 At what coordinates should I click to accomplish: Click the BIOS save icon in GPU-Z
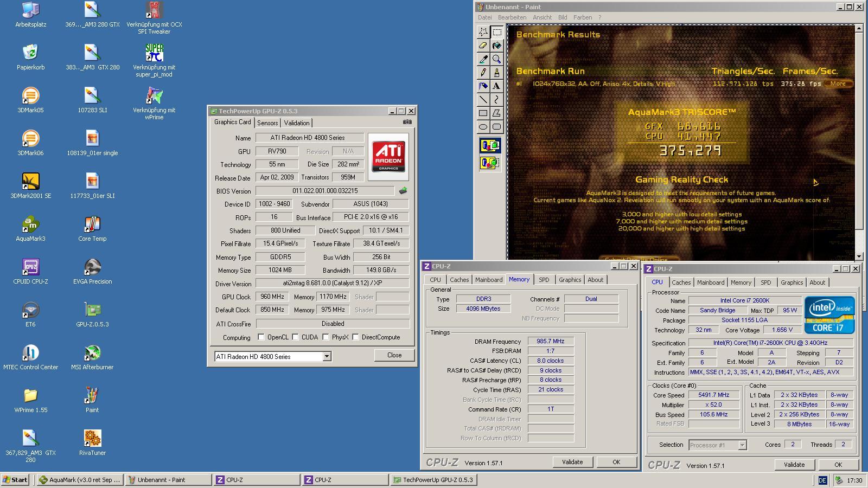(403, 191)
